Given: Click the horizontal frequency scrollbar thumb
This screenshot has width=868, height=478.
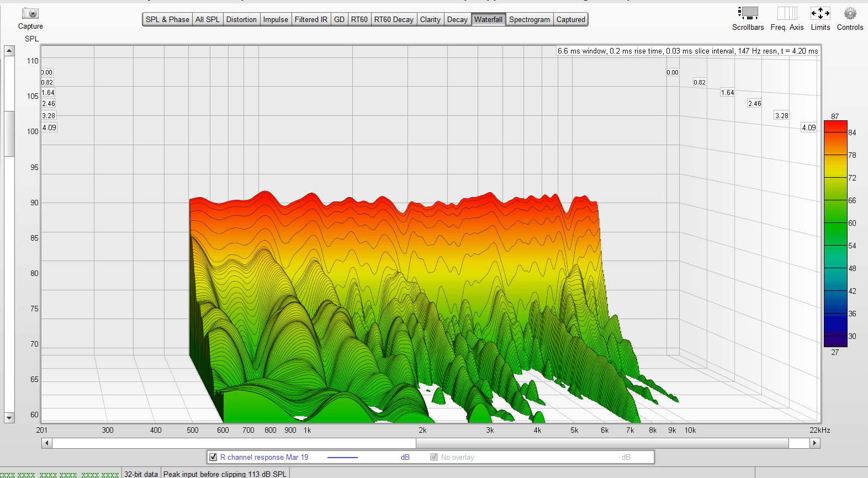Looking at the screenshot, I should click(x=602, y=443).
